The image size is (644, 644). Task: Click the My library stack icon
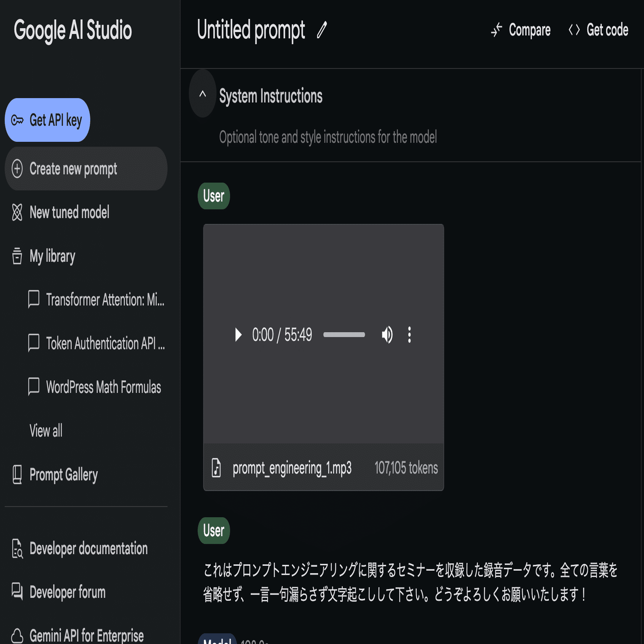point(17,256)
